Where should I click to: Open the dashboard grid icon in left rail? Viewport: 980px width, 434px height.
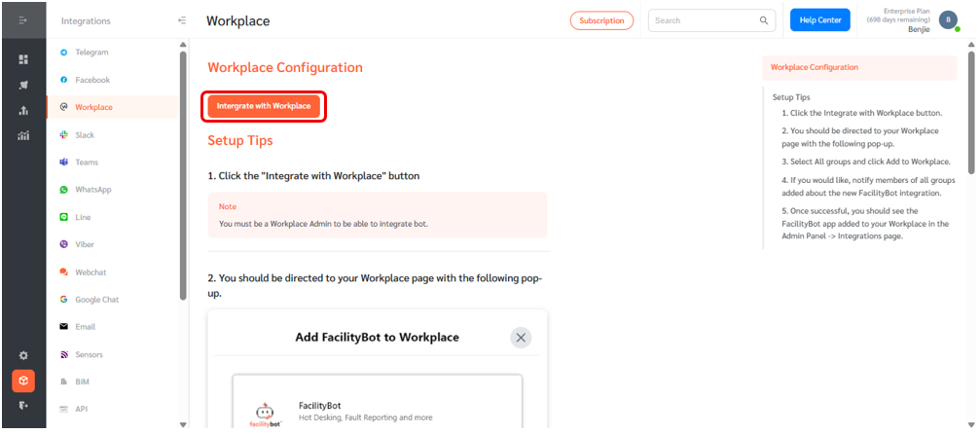pyautogui.click(x=23, y=59)
